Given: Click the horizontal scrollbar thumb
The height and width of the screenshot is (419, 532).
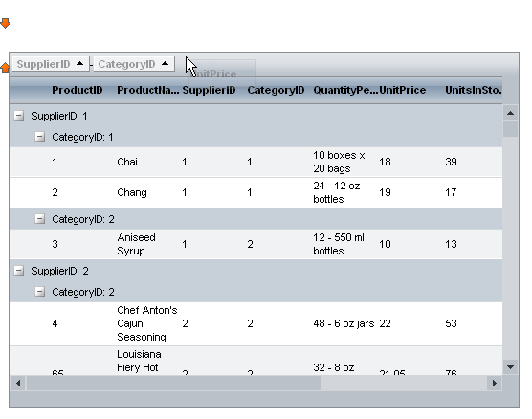Looking at the screenshot, I should (x=173, y=383).
